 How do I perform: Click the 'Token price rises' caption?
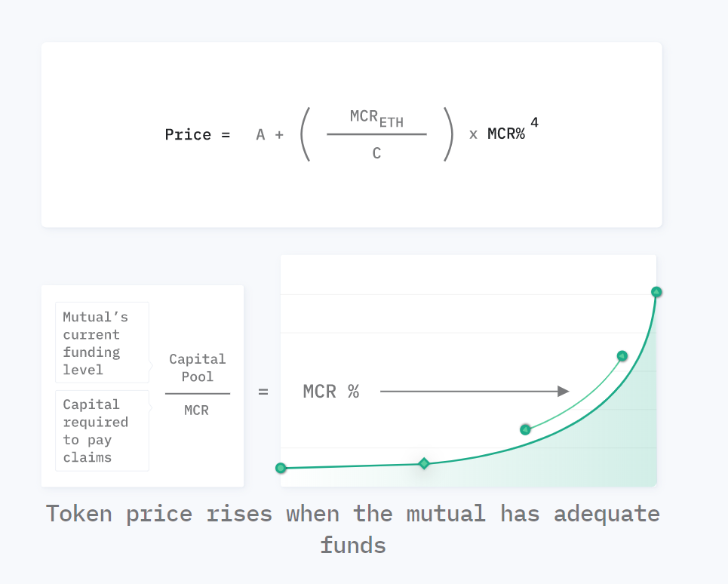click(353, 529)
